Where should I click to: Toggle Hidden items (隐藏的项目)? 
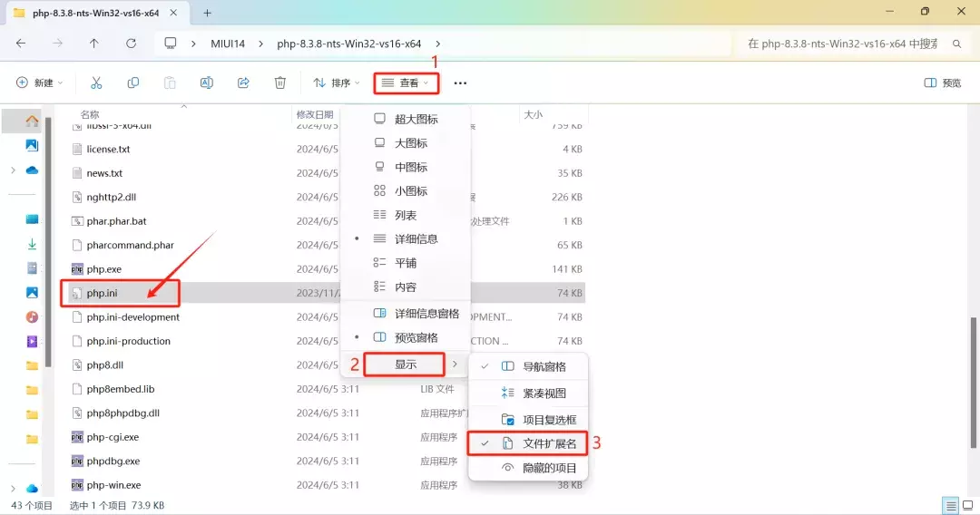(x=528, y=468)
